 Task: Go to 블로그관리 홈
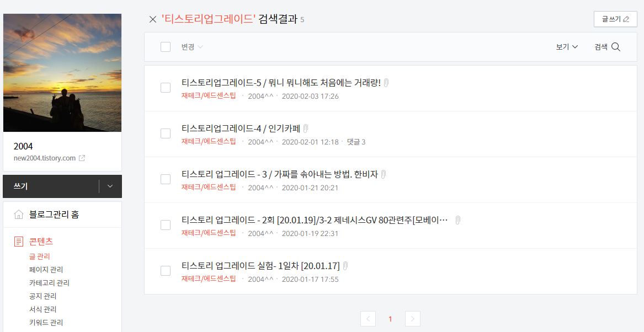(x=54, y=214)
